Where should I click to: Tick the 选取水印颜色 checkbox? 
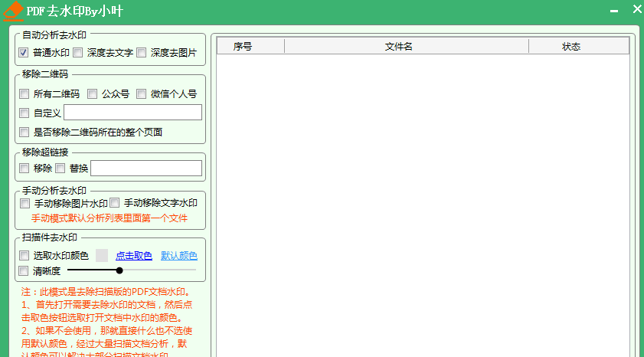25,256
